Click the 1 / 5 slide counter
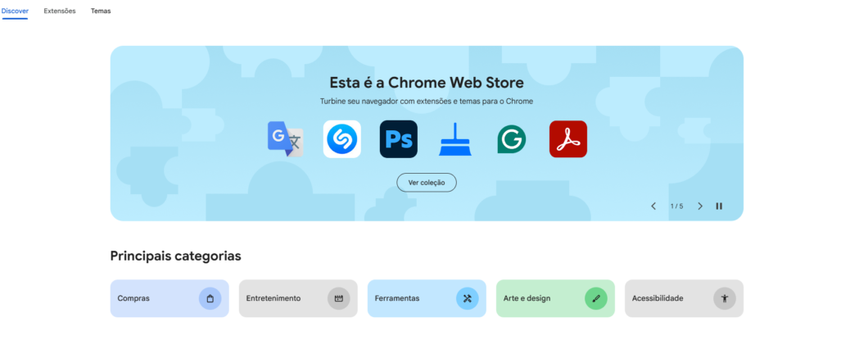 pyautogui.click(x=676, y=206)
